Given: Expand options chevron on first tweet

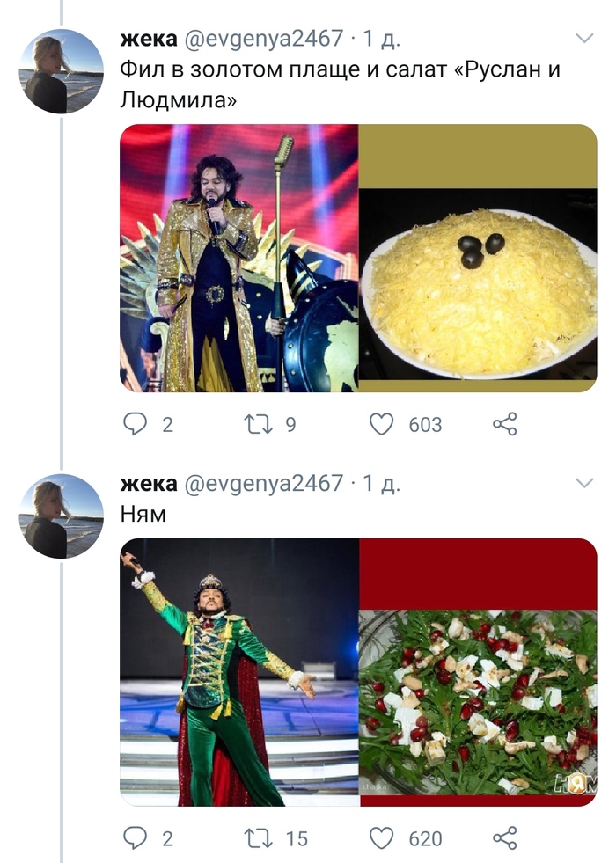Looking at the screenshot, I should [x=583, y=38].
